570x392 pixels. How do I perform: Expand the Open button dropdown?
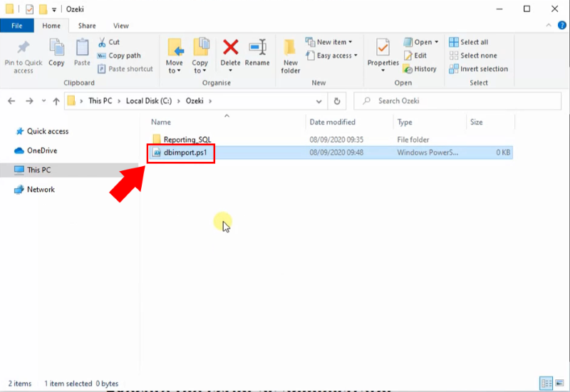point(437,42)
